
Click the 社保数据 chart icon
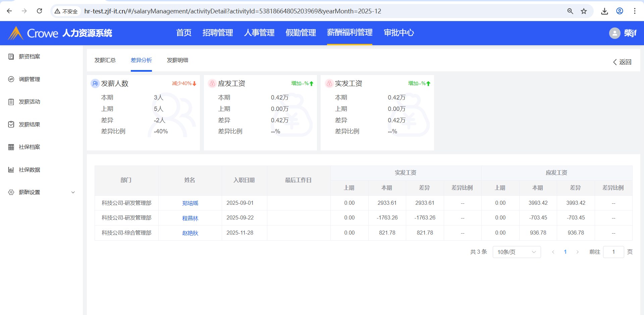tap(11, 170)
